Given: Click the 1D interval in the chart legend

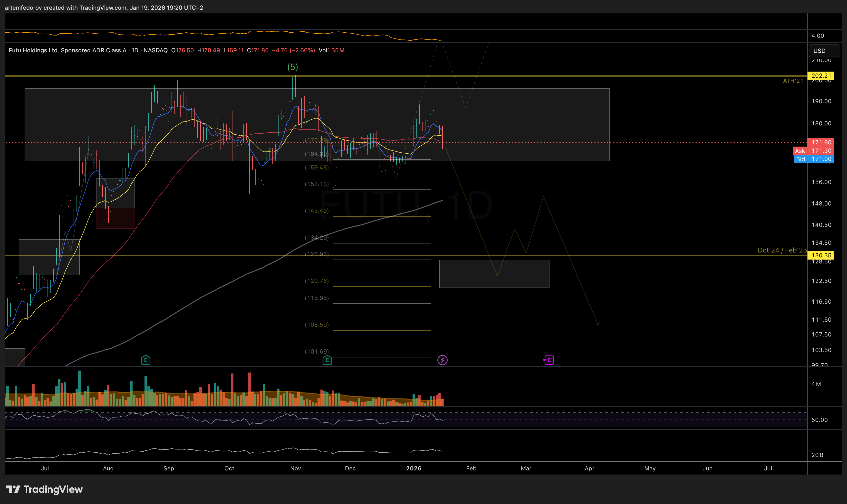Looking at the screenshot, I should point(135,50).
